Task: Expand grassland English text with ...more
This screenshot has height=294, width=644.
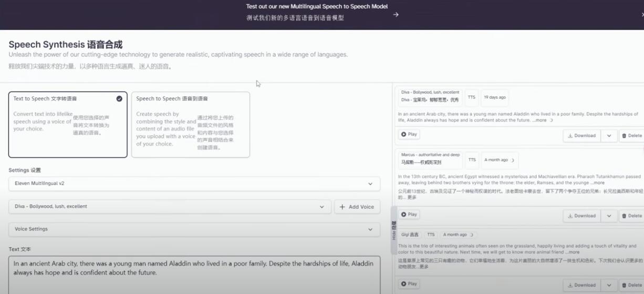Action: point(573,252)
